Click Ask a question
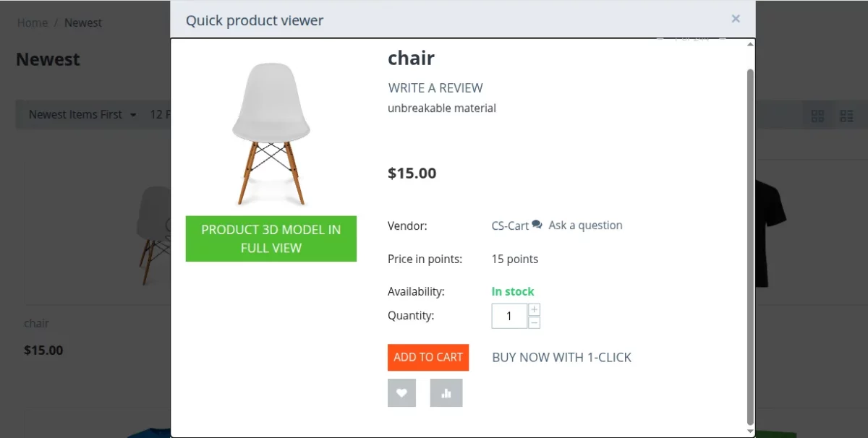Viewport: 868px width, 438px height. (x=585, y=225)
